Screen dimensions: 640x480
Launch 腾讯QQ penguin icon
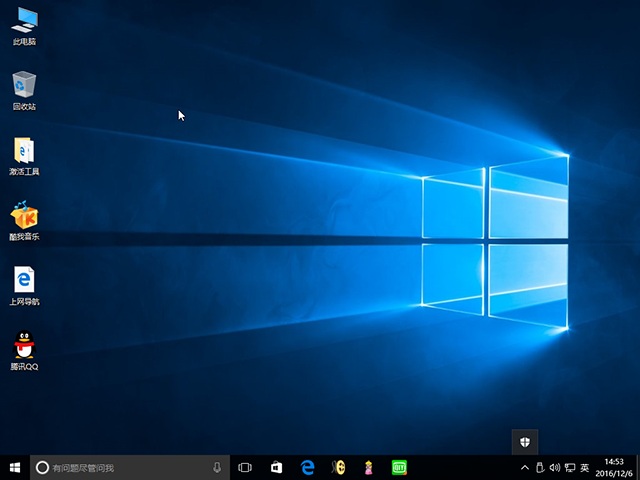tap(24, 346)
